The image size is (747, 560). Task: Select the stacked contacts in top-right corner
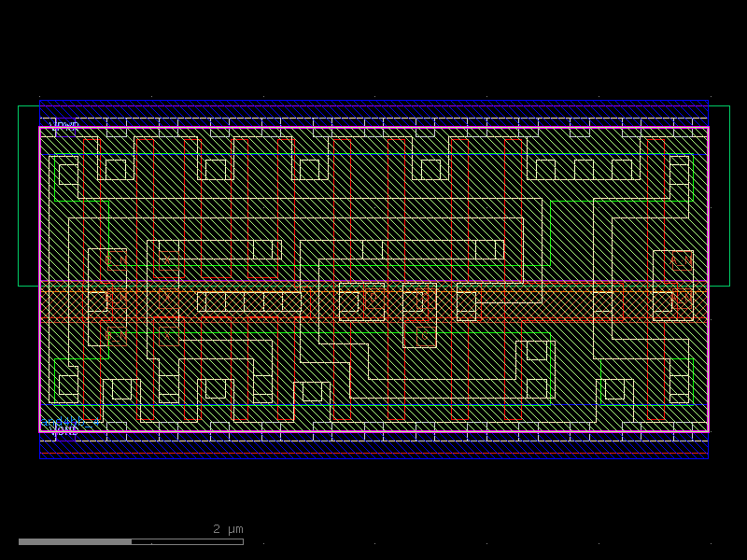[679, 171]
